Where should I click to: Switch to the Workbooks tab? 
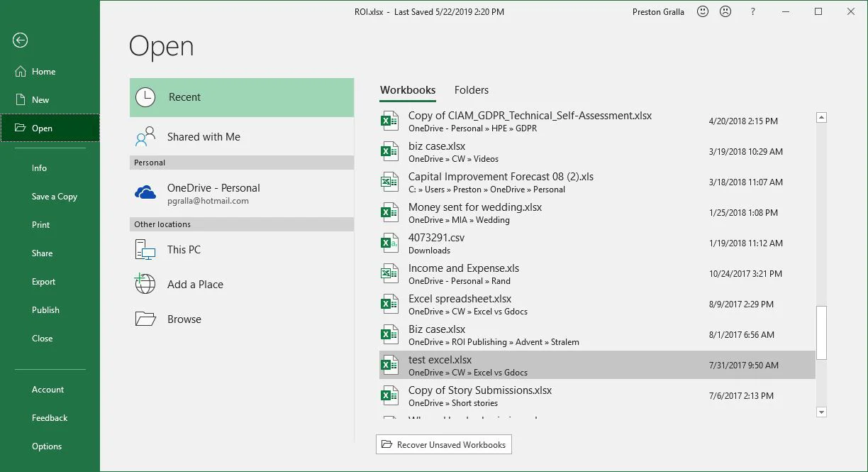(x=408, y=90)
